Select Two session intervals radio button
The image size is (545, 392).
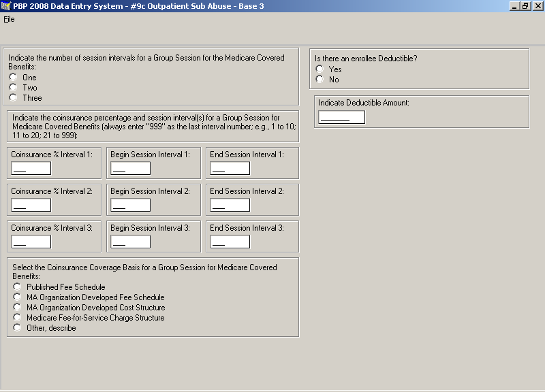pyautogui.click(x=13, y=87)
